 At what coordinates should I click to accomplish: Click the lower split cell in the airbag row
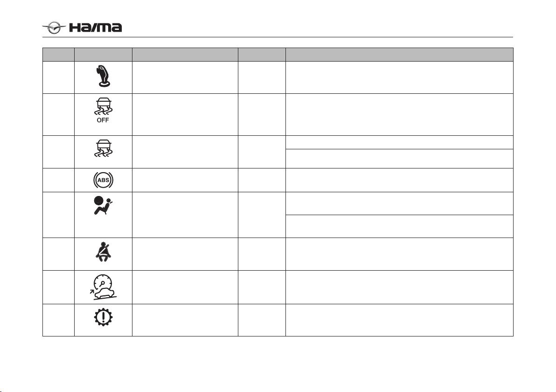399,226
